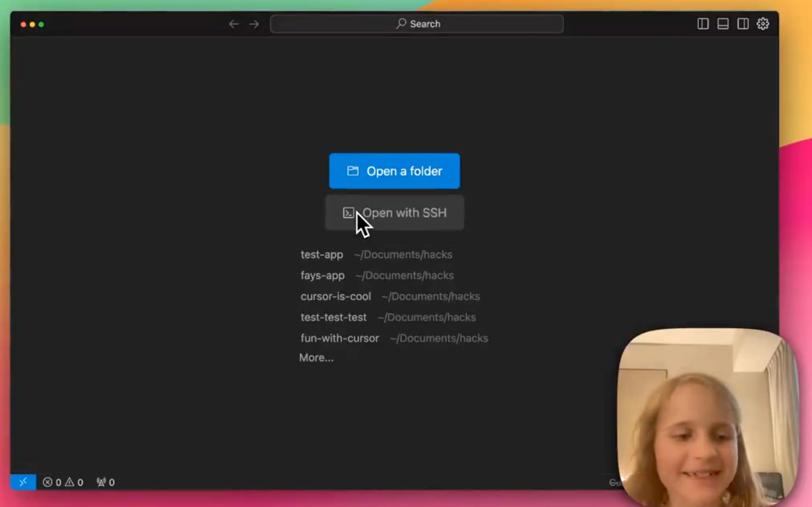Open the test-test-test recent project

333,317
